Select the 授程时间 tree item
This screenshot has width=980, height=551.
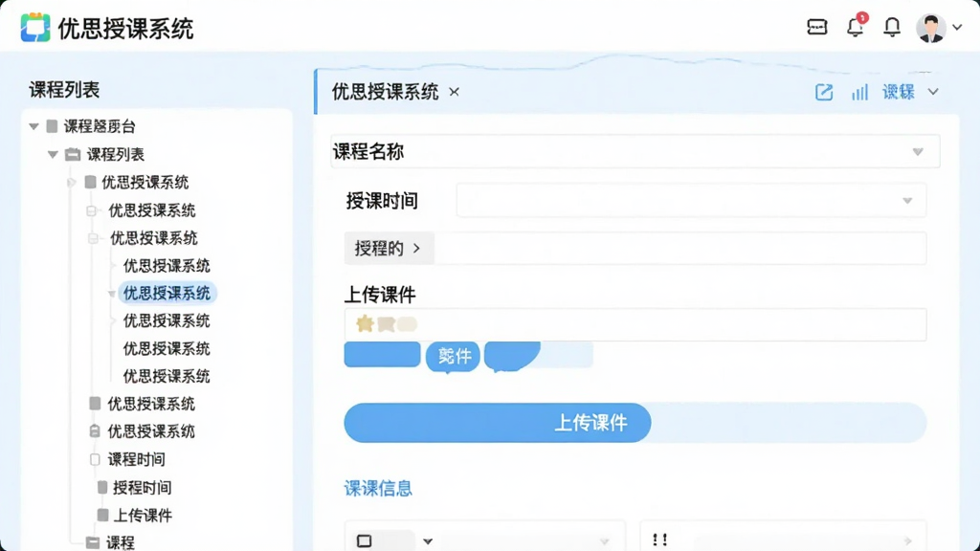142,487
